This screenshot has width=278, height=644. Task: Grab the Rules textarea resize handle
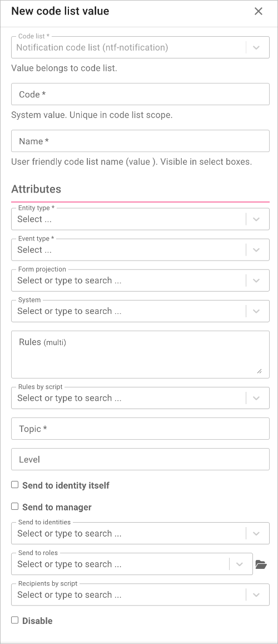[x=259, y=371]
